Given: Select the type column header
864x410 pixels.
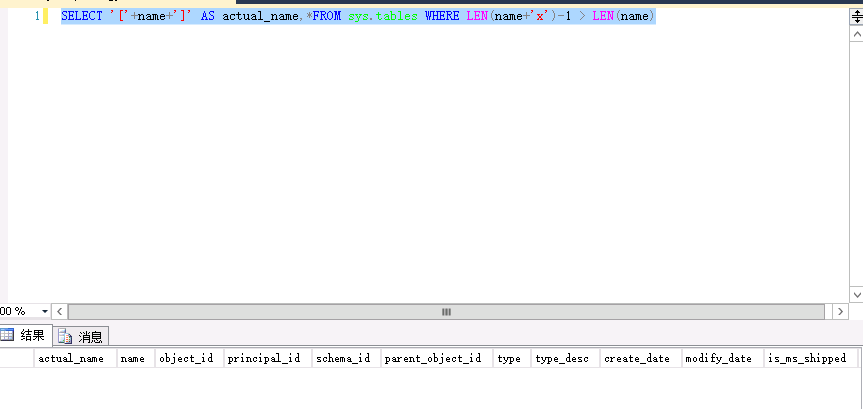Looking at the screenshot, I should pos(512,359).
